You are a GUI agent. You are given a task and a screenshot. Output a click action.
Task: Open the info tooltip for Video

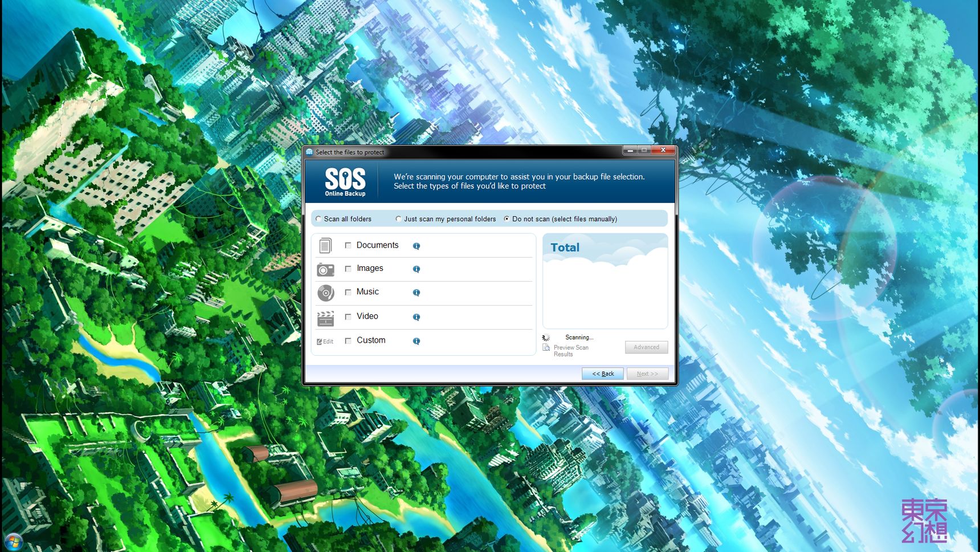click(x=416, y=317)
